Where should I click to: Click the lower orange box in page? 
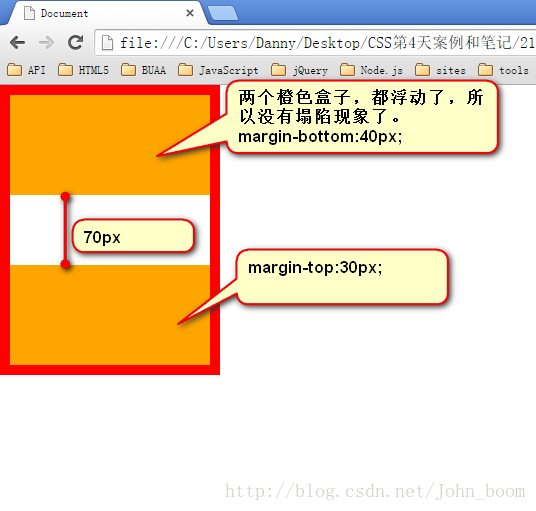tap(110, 315)
